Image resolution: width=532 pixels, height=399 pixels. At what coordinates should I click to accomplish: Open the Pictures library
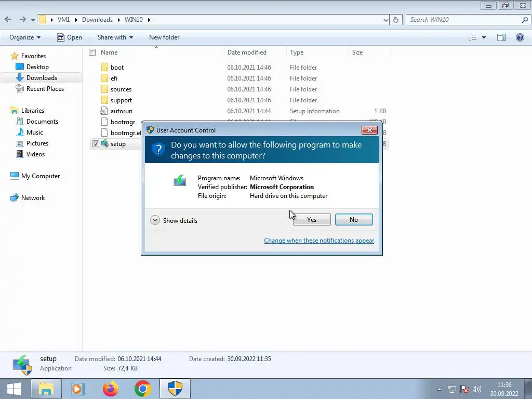tap(37, 143)
